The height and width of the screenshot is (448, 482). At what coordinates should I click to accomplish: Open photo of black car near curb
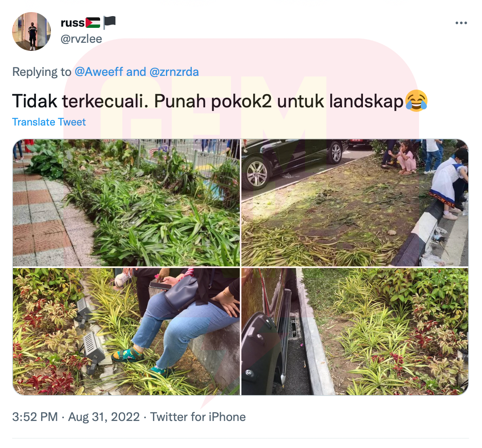[x=355, y=203]
